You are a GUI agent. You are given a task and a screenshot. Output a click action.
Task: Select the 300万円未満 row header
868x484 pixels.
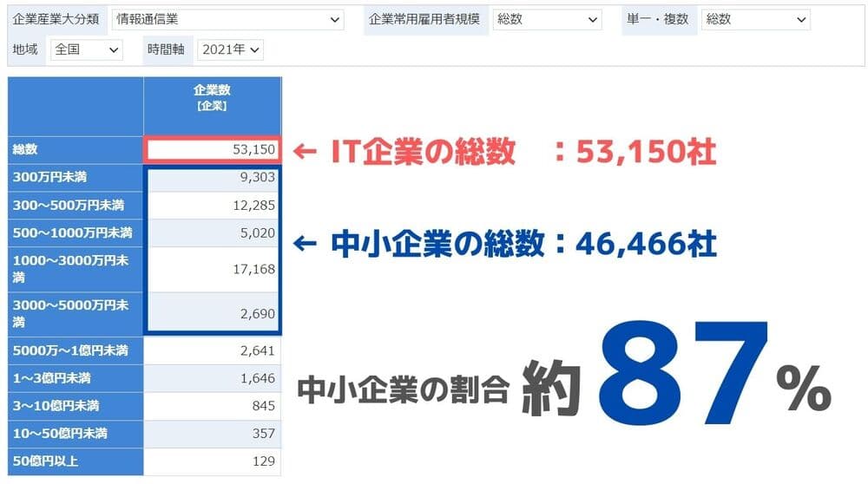76,177
